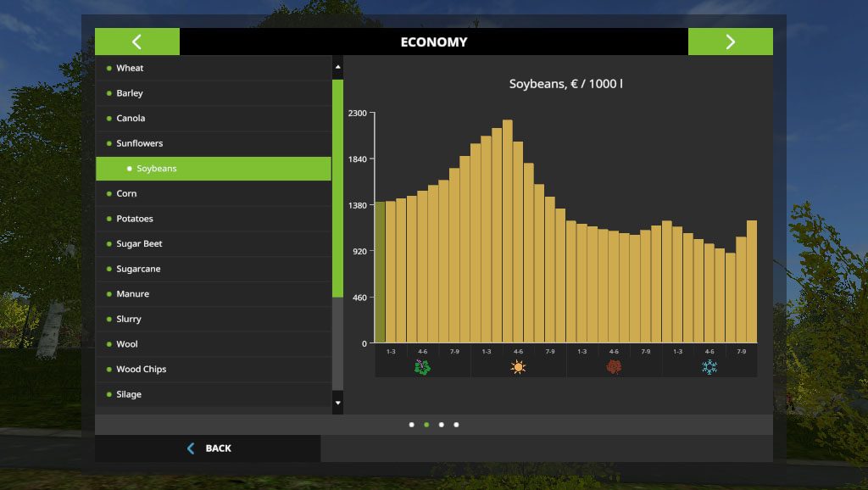
Task: Select the last page indicator dot
Action: point(456,424)
